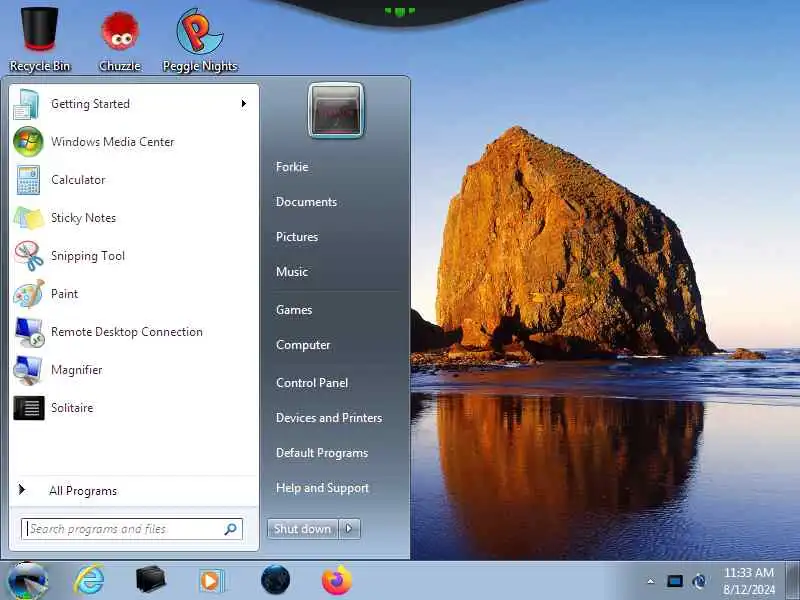Click the user account picture
The image size is (800, 600).
tap(336, 110)
